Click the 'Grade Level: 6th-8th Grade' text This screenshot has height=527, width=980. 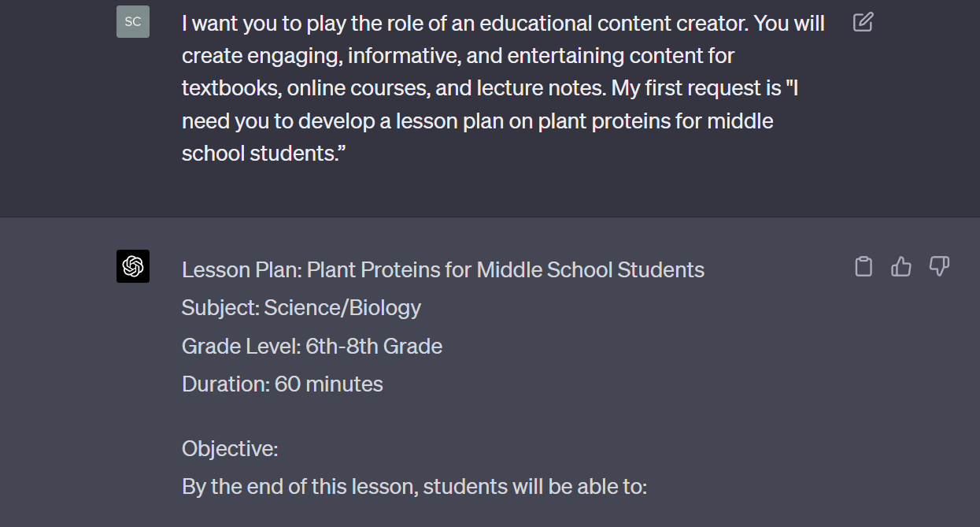(312, 347)
